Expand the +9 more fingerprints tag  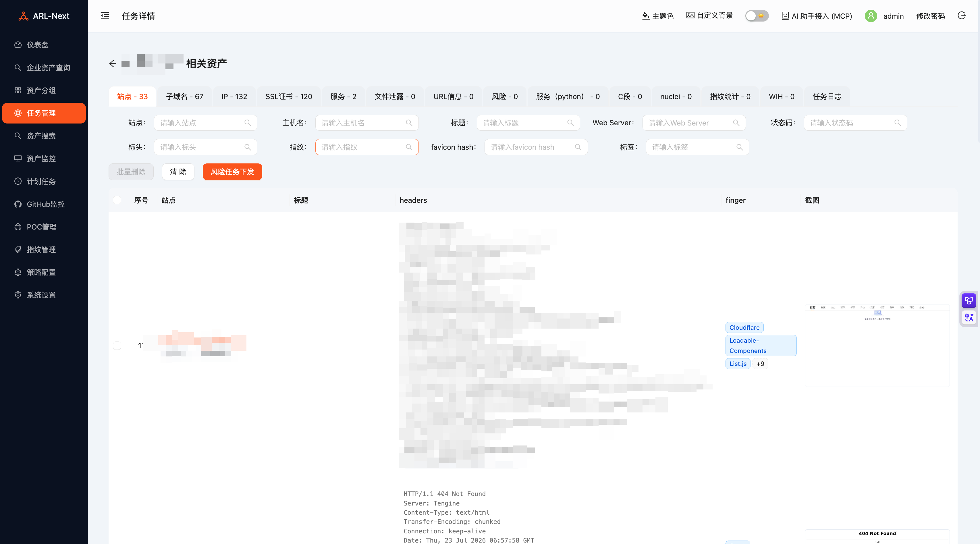tap(761, 364)
